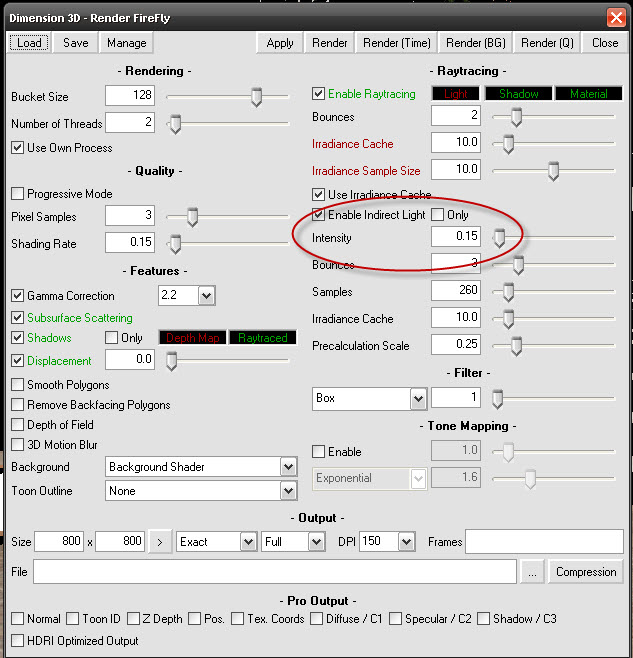Enable Depth of Field

[17, 425]
